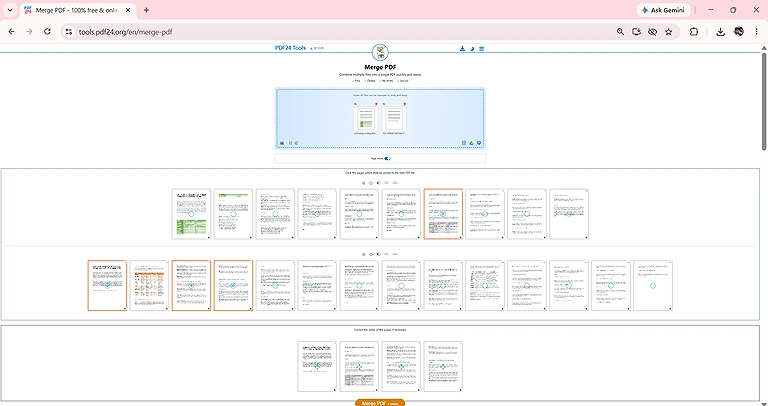
Task: Toggle the Page mode switch
Action: 387,158
